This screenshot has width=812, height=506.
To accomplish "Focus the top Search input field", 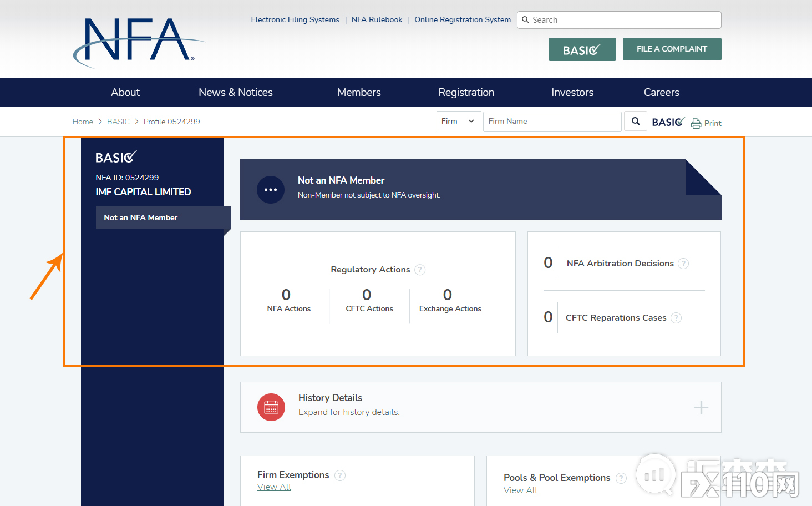I will pos(619,20).
